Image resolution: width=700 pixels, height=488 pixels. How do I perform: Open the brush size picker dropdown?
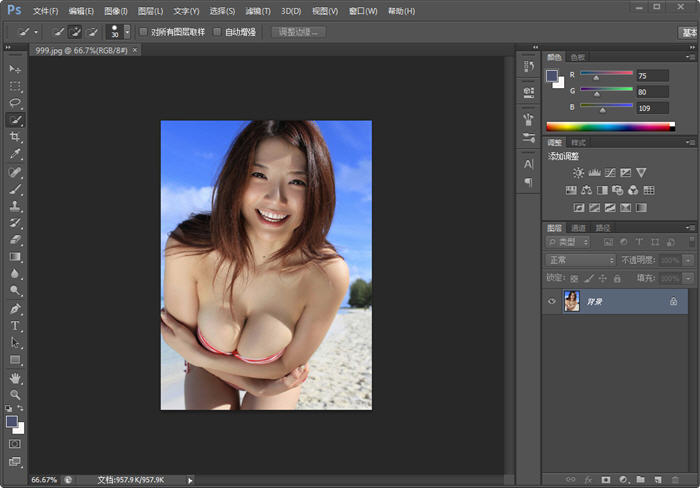(127, 32)
